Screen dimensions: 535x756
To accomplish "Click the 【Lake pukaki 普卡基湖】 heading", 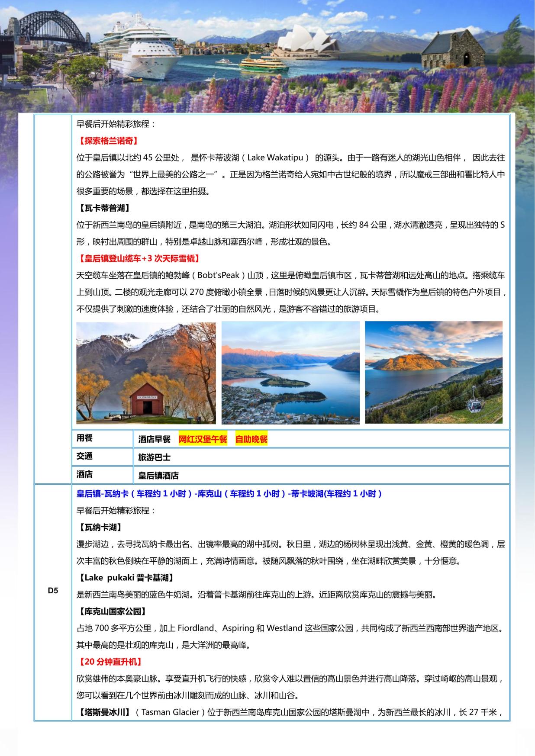I will pos(126,578).
